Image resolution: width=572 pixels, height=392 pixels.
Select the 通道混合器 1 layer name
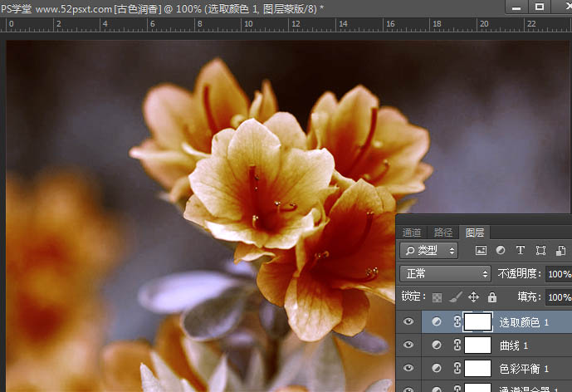click(x=529, y=389)
